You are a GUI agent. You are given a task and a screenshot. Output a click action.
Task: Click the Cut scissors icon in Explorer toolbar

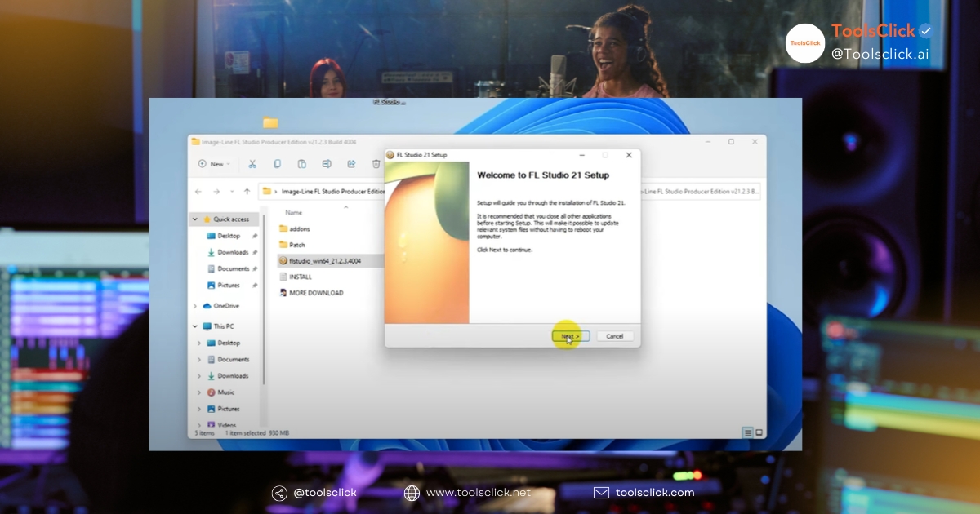(x=252, y=164)
